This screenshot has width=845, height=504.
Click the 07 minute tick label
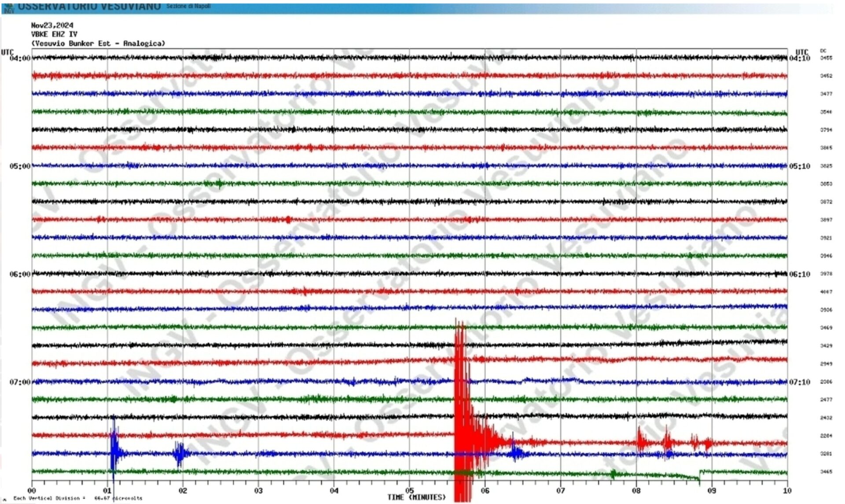tap(560, 490)
